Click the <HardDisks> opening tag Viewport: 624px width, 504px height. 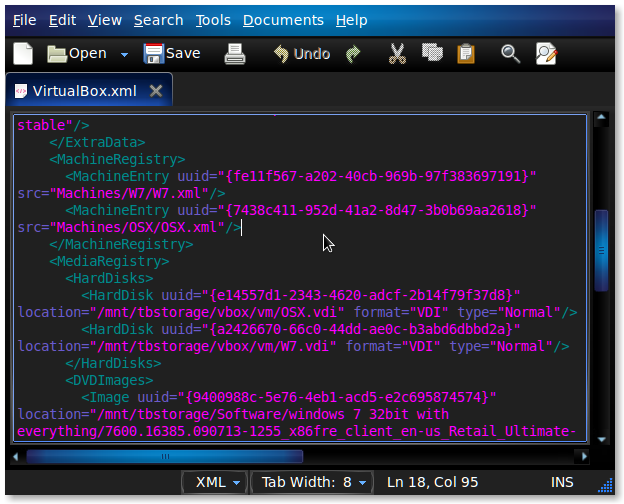tap(109, 278)
